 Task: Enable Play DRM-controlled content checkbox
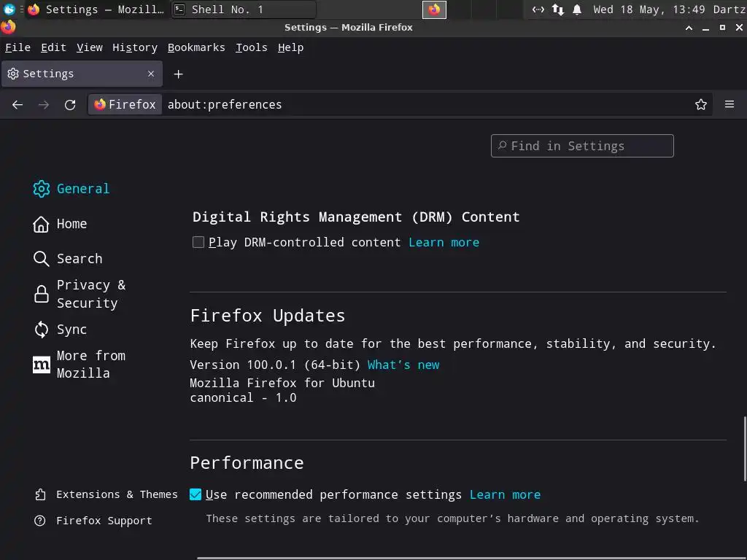click(x=198, y=242)
